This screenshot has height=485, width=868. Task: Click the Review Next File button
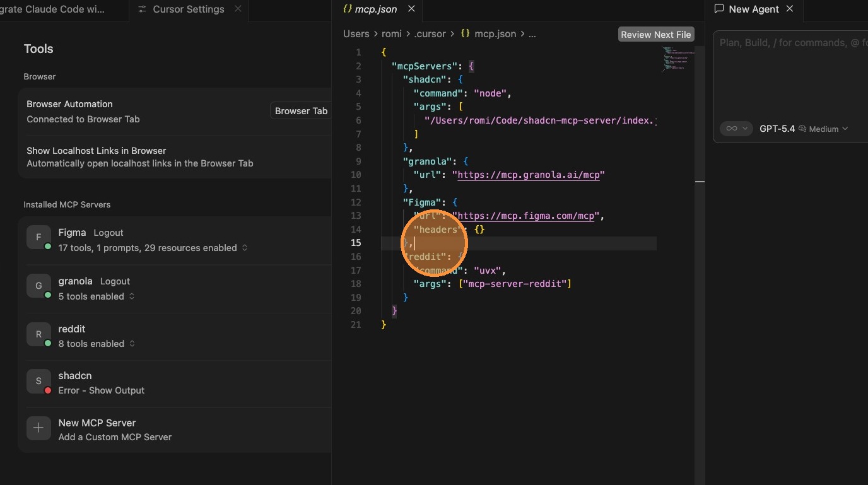(656, 35)
